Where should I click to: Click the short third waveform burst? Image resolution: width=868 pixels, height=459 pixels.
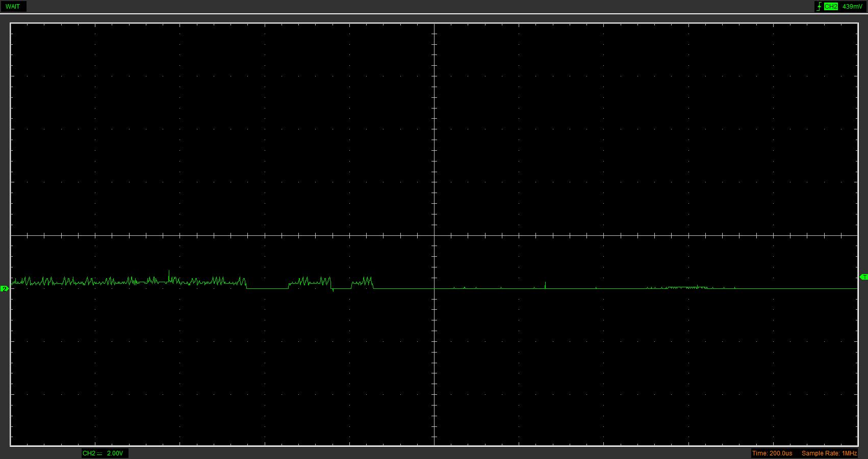pyautogui.click(x=363, y=282)
